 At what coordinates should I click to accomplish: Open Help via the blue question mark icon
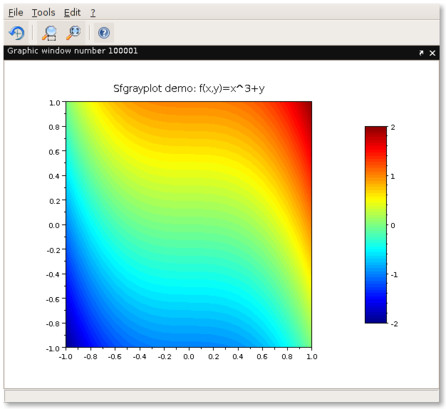tap(104, 33)
